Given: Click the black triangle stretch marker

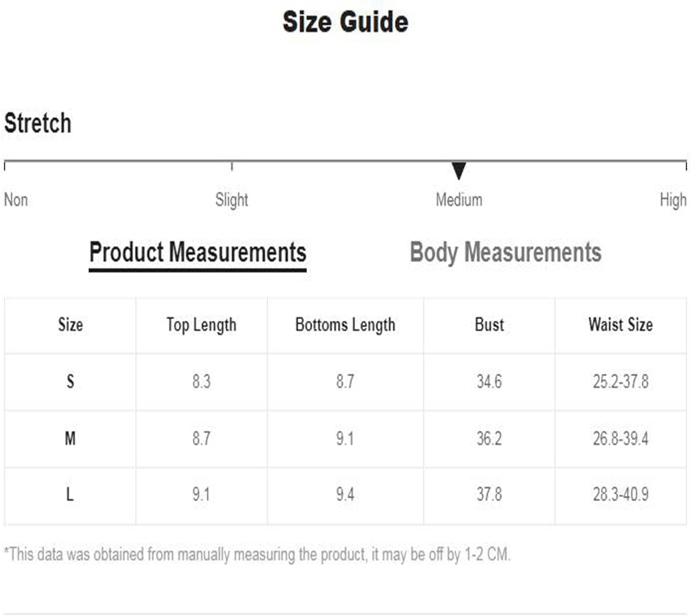Looking at the screenshot, I should pyautogui.click(x=459, y=171).
